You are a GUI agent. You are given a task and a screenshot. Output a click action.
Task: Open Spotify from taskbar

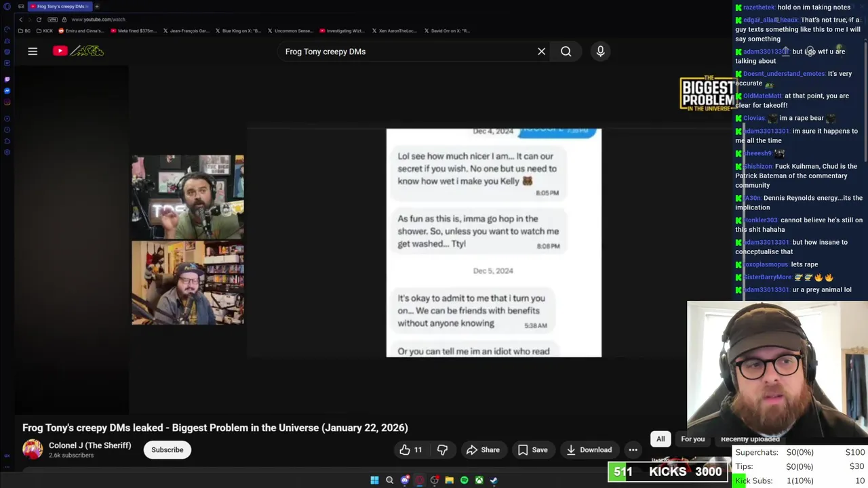(x=465, y=480)
